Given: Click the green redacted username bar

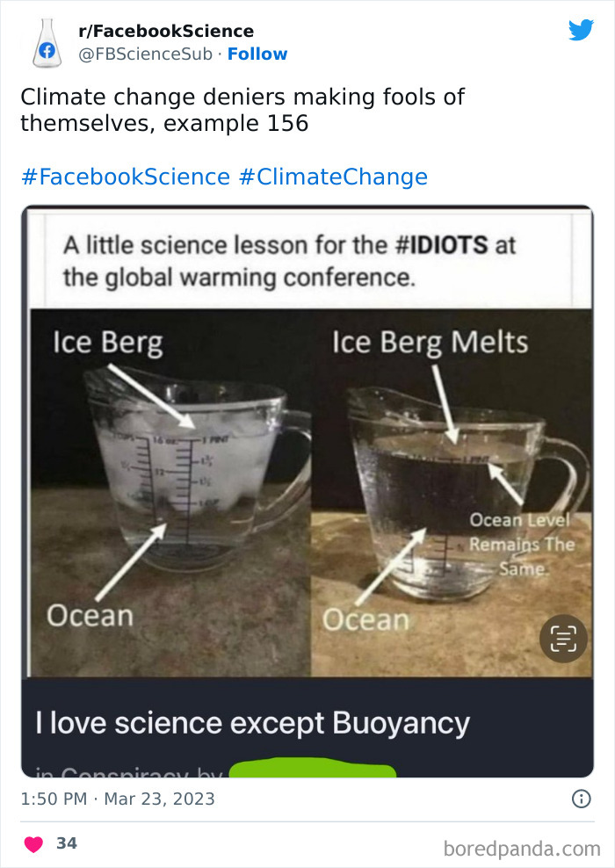Looking at the screenshot, I should [312, 770].
